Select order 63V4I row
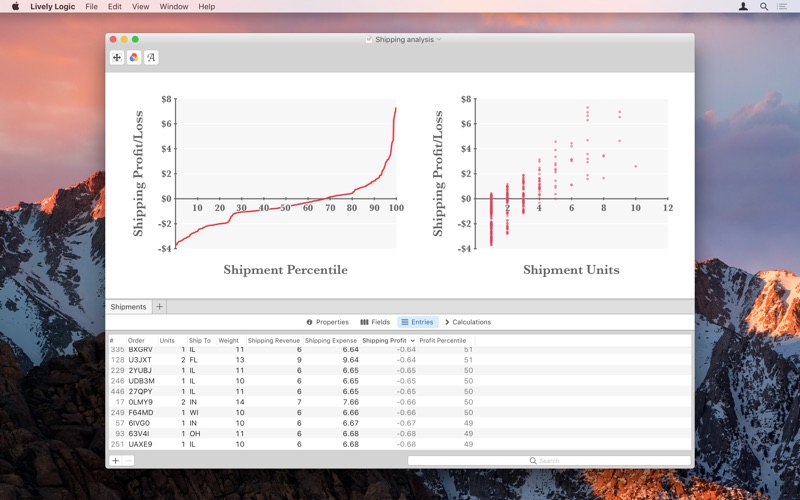800x500 pixels. click(x=400, y=434)
